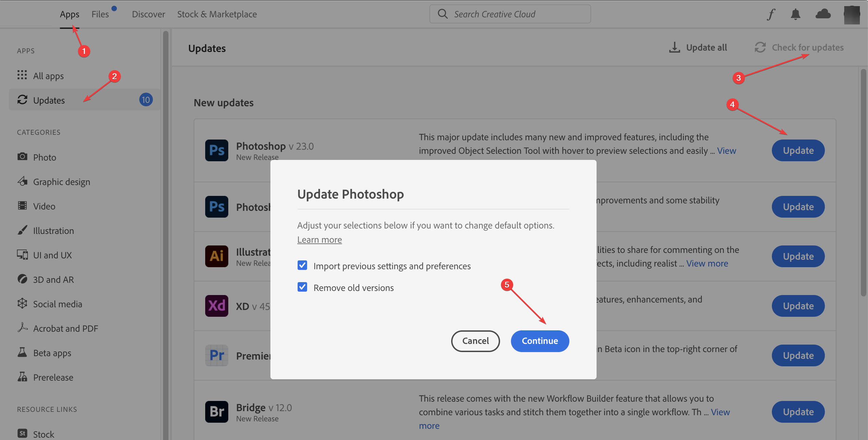The image size is (868, 440).
Task: Click the Update all text
Action: [x=706, y=48]
